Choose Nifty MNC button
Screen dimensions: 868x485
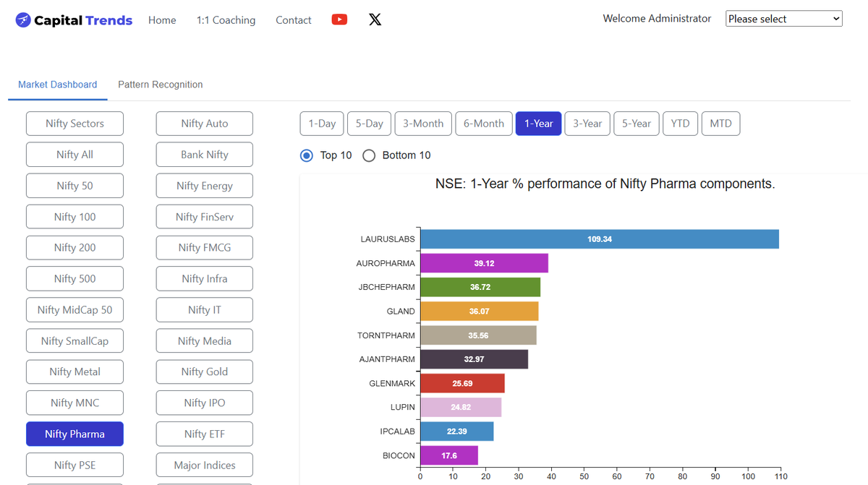point(75,403)
